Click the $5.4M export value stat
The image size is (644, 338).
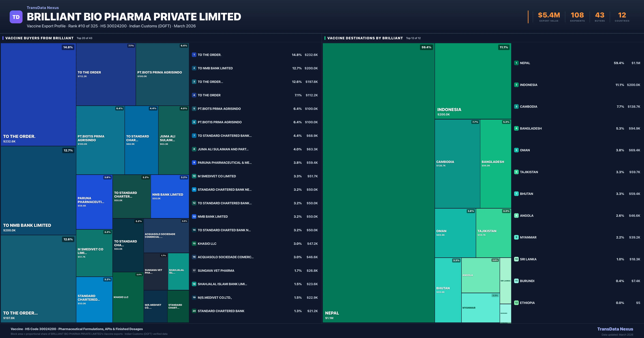(549, 15)
